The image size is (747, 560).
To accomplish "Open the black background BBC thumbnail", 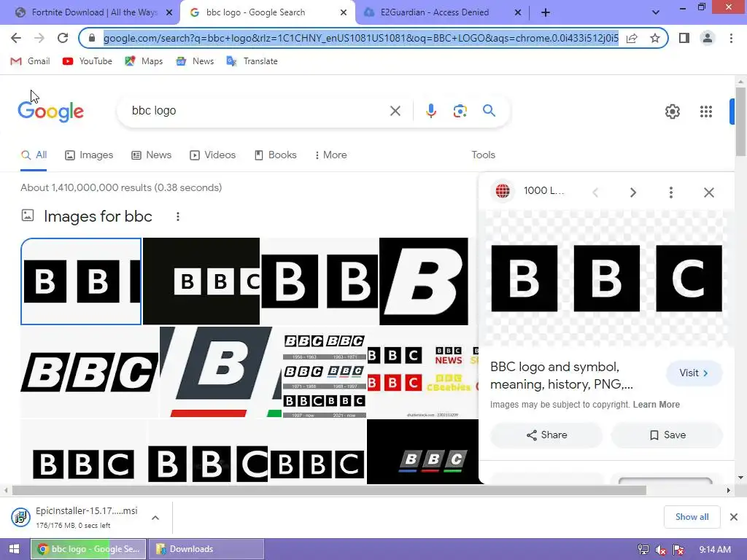I will [x=201, y=281].
